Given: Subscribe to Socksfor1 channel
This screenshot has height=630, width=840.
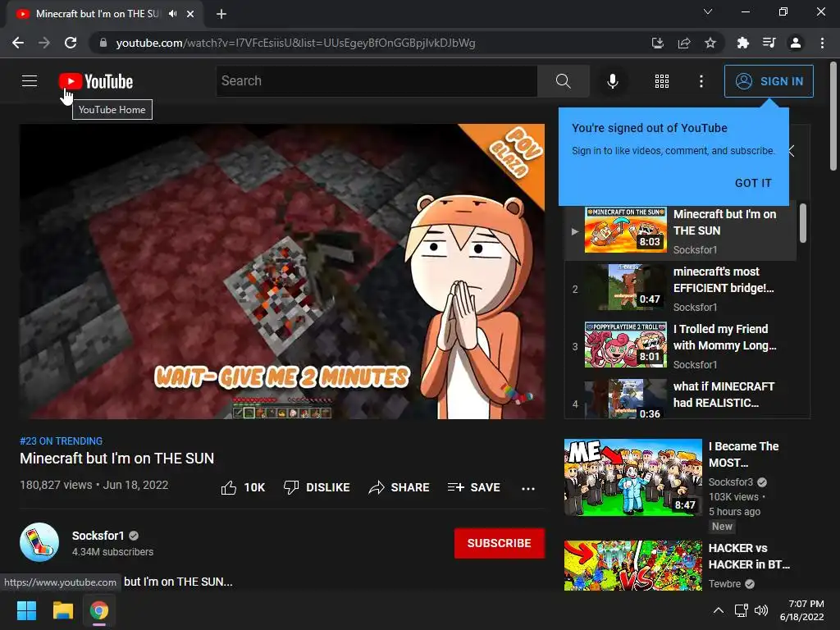Looking at the screenshot, I should point(500,543).
